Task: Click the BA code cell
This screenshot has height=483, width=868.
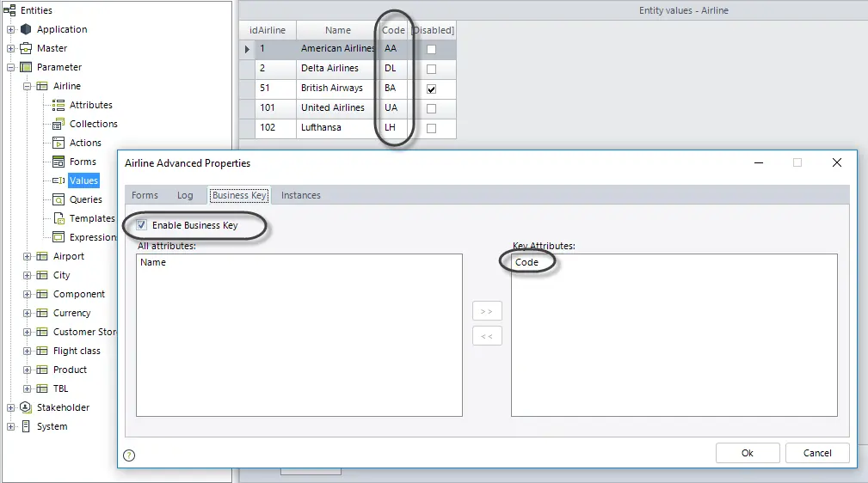Action: click(394, 88)
